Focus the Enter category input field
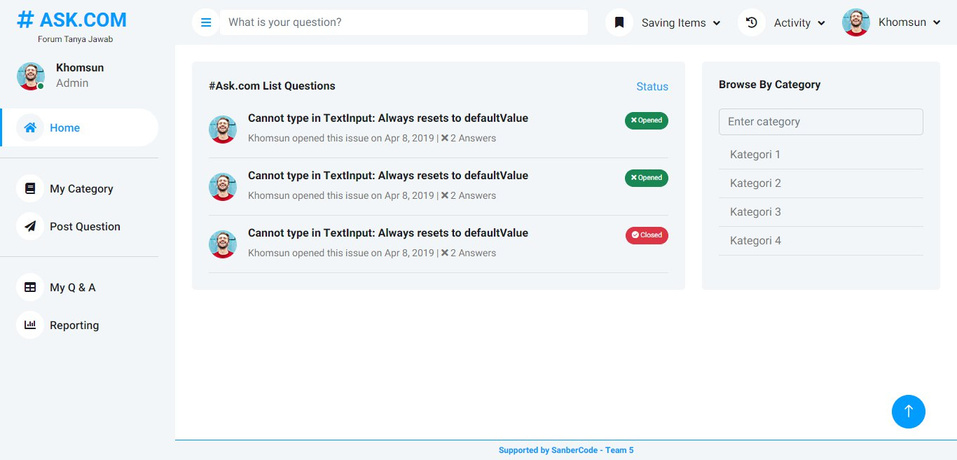 click(x=820, y=122)
